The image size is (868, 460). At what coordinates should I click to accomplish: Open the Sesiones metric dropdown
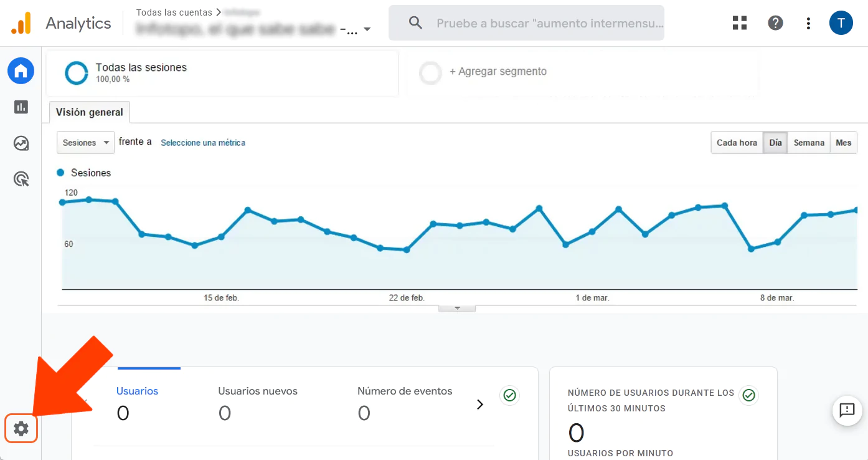[x=85, y=142]
